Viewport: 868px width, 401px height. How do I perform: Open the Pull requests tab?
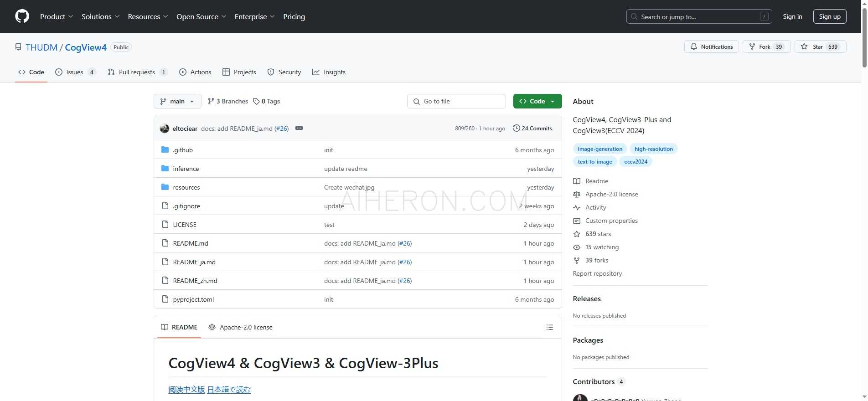(x=138, y=72)
